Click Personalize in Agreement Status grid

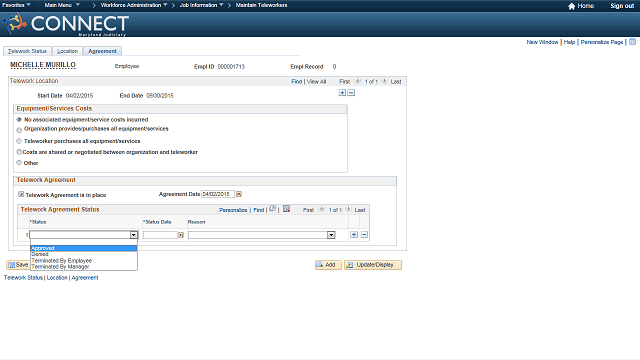click(x=233, y=210)
